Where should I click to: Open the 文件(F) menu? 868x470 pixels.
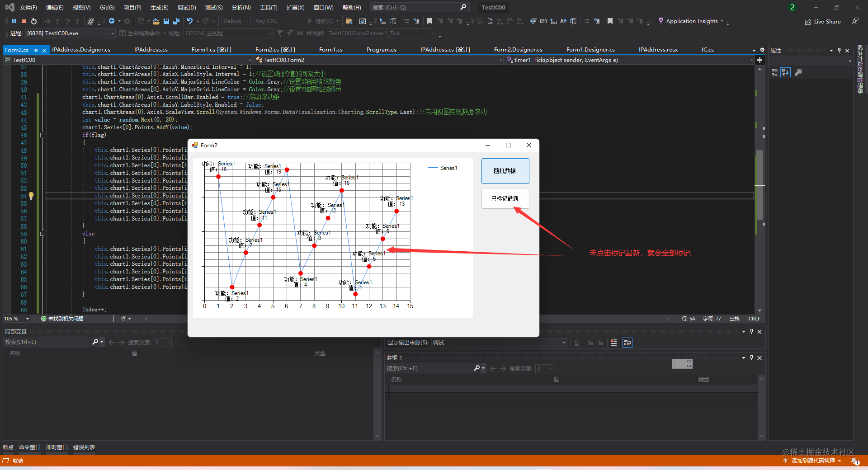tap(28, 7)
